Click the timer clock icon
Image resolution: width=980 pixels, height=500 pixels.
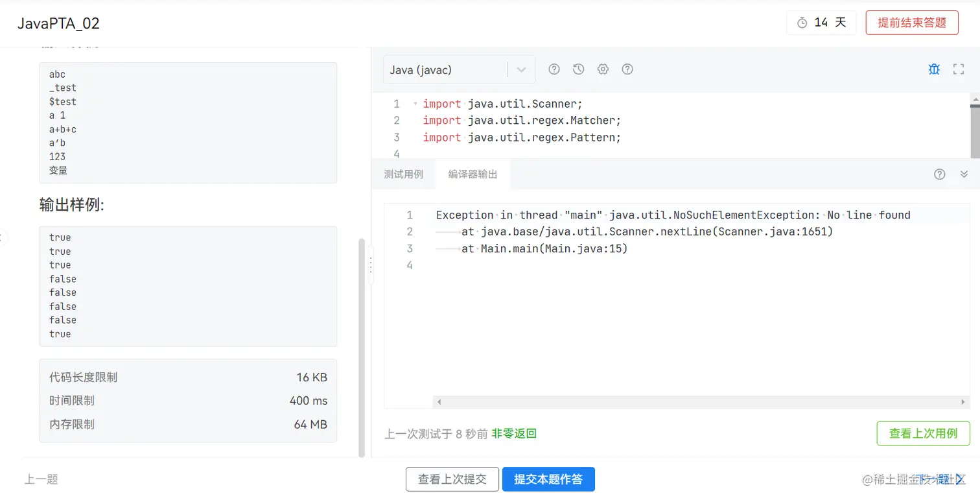pyautogui.click(x=802, y=23)
